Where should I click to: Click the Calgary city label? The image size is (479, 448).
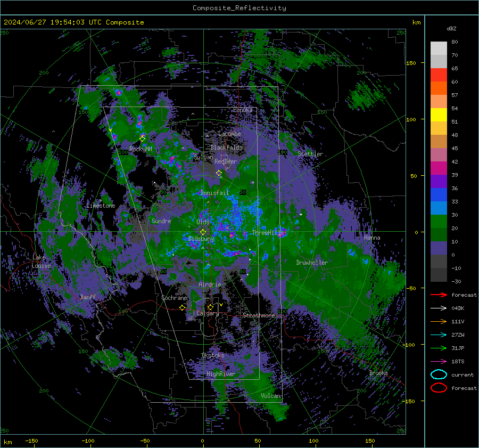coord(208,313)
